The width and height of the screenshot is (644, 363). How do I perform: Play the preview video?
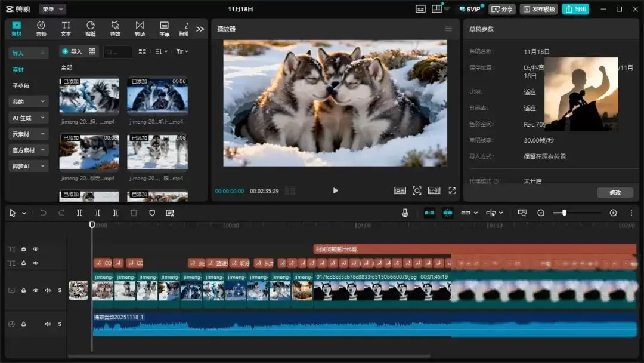pos(335,190)
